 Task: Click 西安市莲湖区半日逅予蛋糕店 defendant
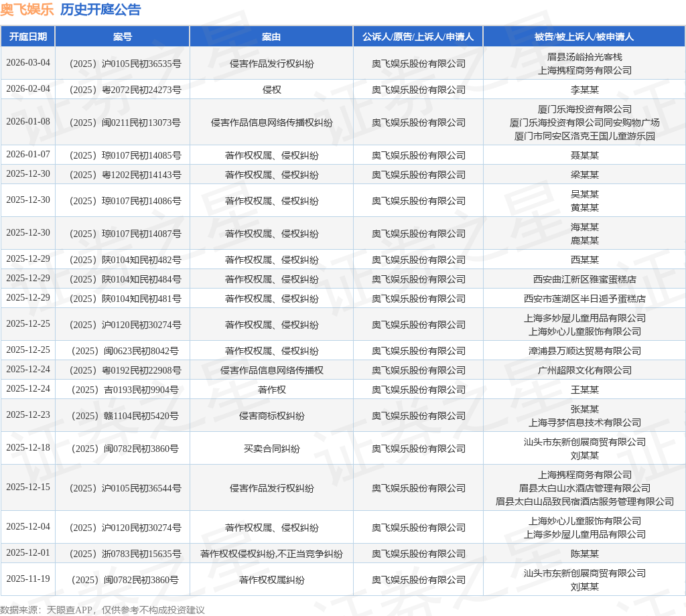point(584,299)
